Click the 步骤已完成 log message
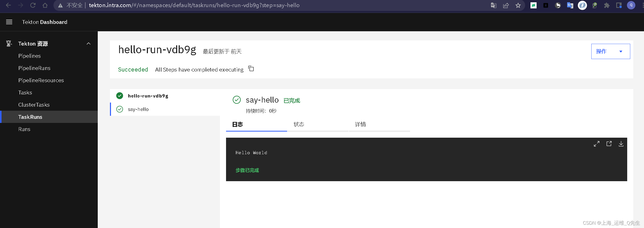The width and height of the screenshot is (644, 228). (x=247, y=170)
